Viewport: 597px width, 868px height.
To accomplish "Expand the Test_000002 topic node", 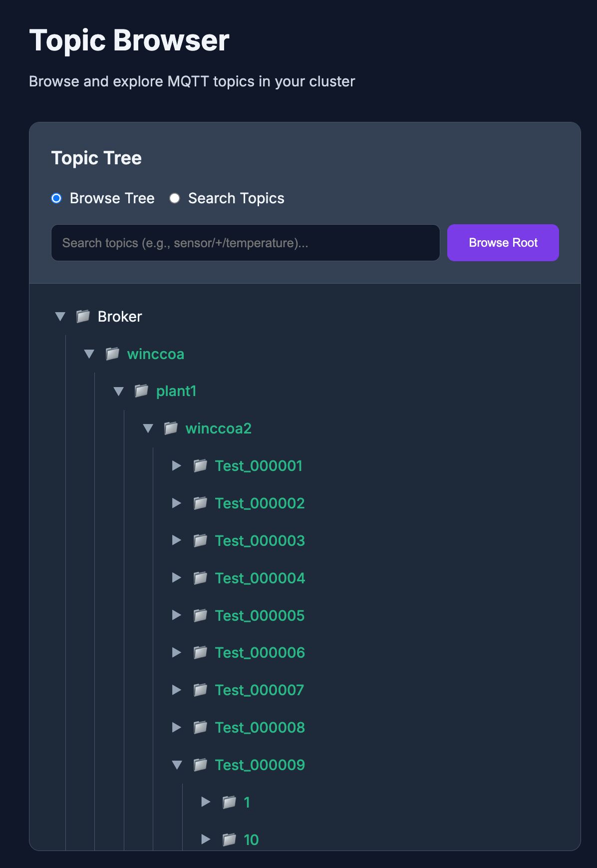I will [177, 503].
